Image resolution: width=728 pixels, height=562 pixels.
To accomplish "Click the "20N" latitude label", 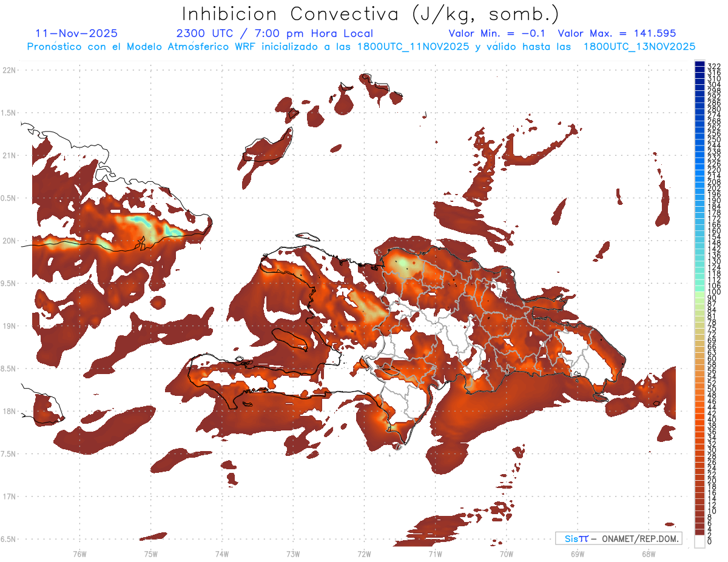I will 10,241.
